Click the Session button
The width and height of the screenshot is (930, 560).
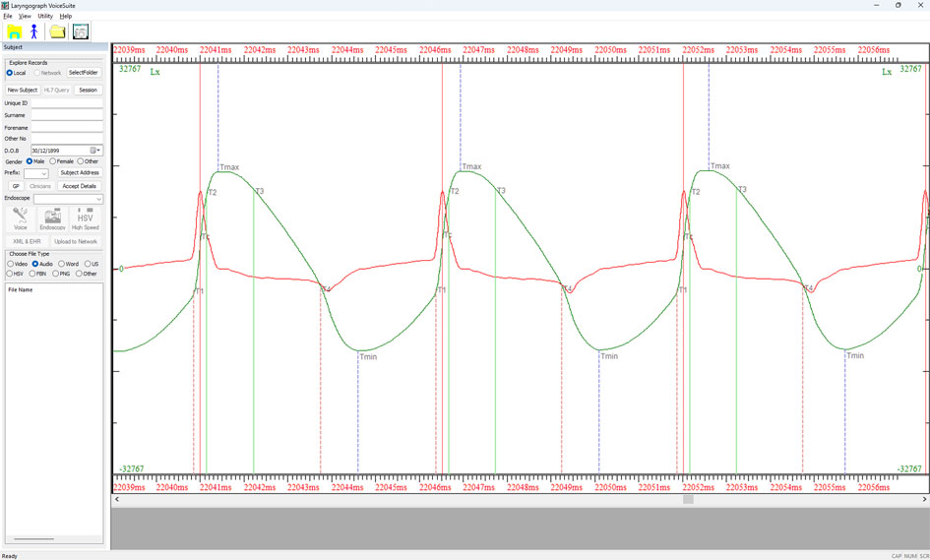click(88, 91)
